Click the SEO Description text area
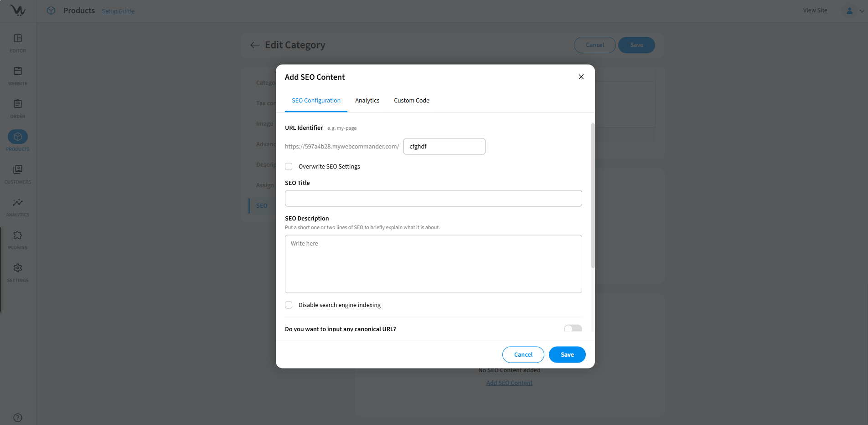This screenshot has height=425, width=868. click(433, 264)
